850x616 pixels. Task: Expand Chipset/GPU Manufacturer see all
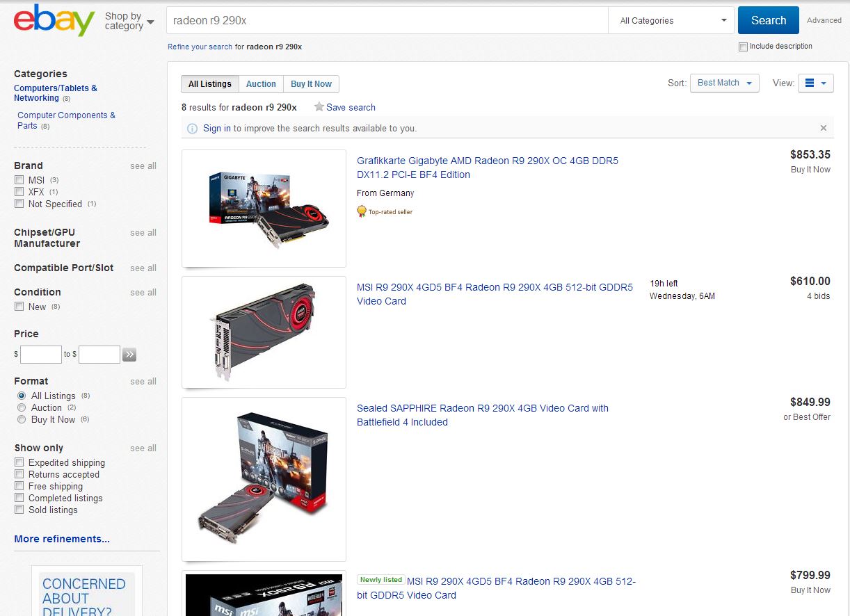coord(143,233)
